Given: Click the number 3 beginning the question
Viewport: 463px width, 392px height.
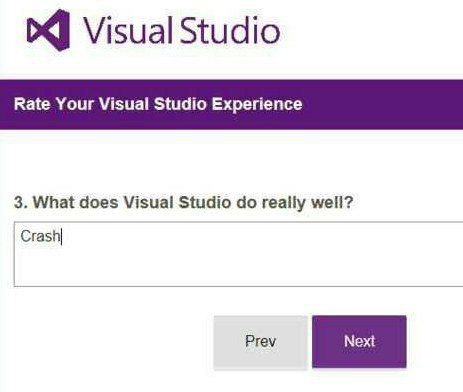Looking at the screenshot, I should (x=19, y=203).
